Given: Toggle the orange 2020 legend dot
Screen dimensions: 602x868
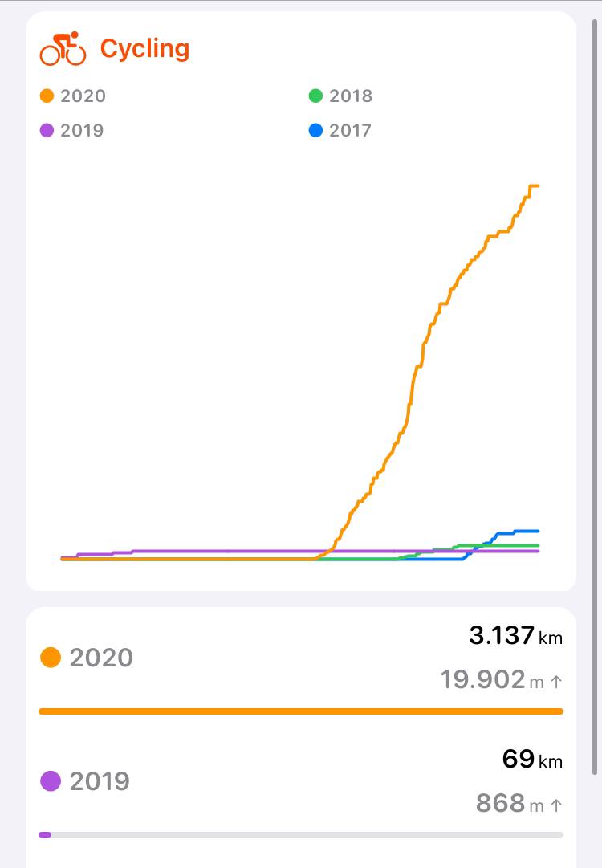Looking at the screenshot, I should [x=47, y=96].
